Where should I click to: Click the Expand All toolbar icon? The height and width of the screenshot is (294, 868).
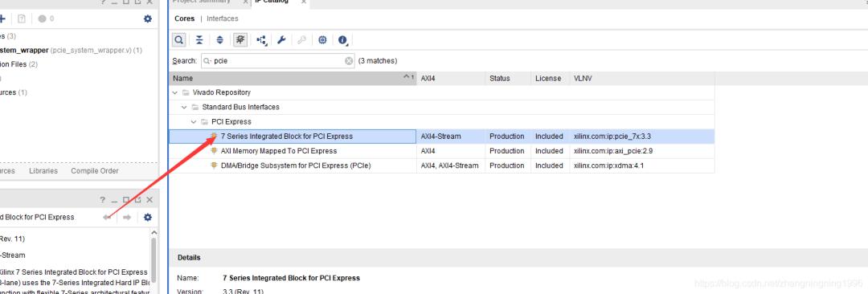pyautogui.click(x=219, y=40)
